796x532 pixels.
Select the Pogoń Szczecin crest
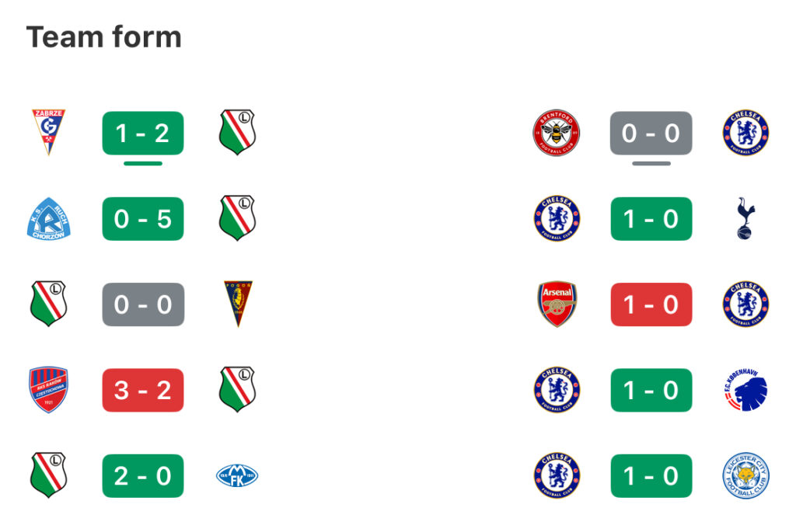coord(238,304)
